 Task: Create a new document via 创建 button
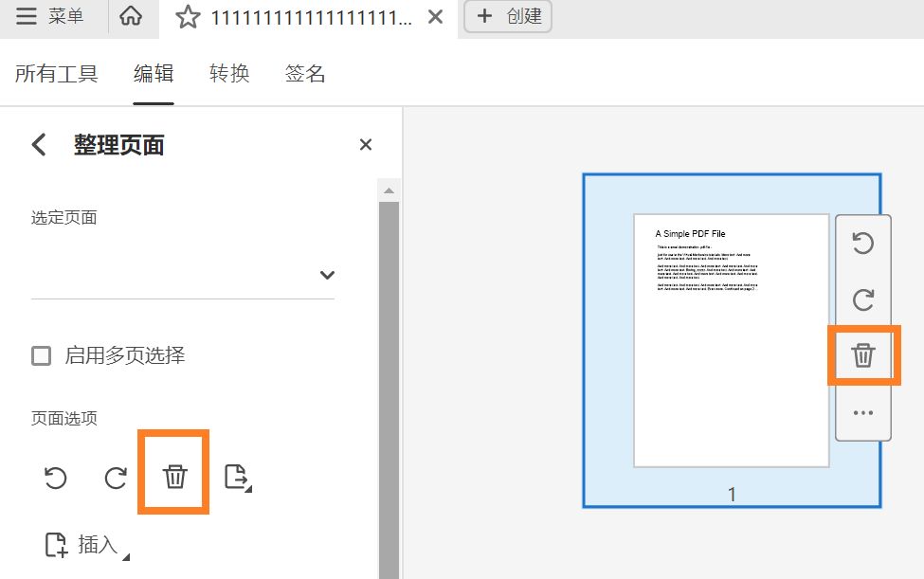click(x=508, y=16)
